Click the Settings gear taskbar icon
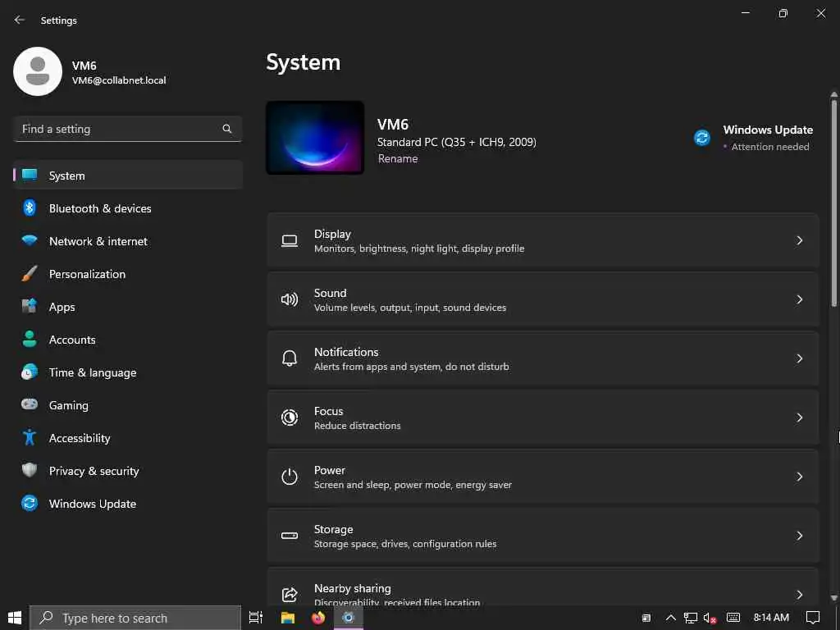This screenshot has width=840, height=630. [348, 618]
